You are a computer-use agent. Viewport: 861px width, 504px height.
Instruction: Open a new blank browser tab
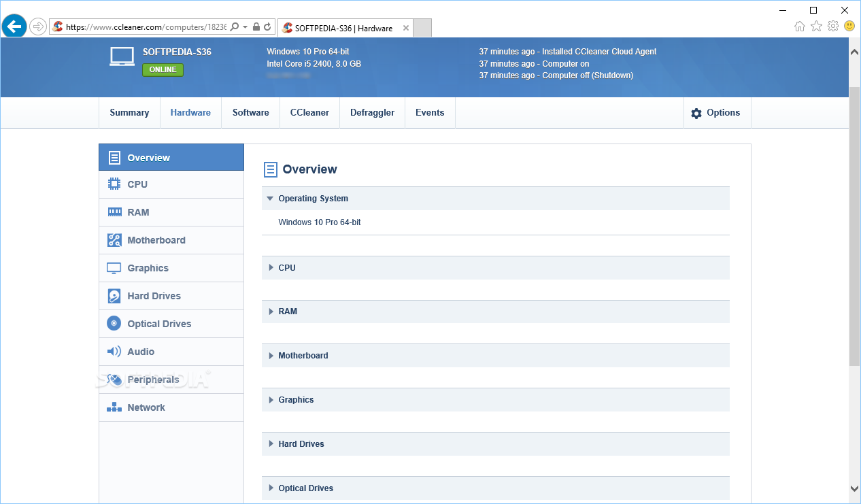tap(422, 28)
